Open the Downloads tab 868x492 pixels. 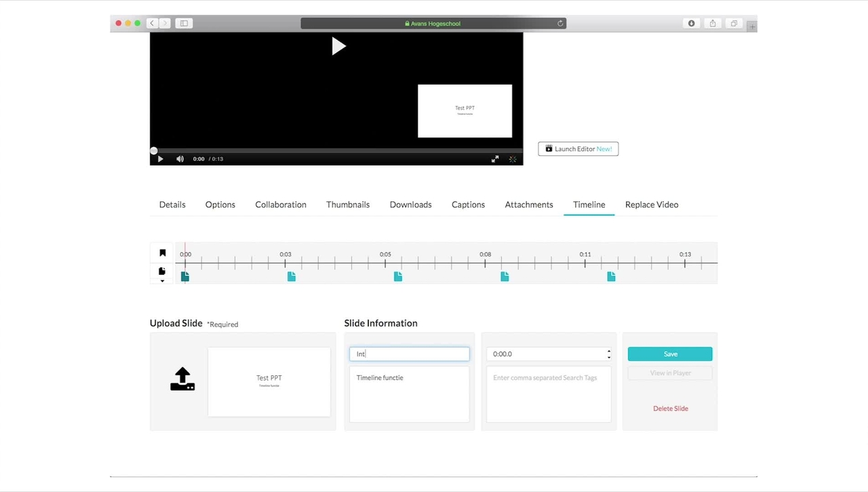pyautogui.click(x=411, y=204)
